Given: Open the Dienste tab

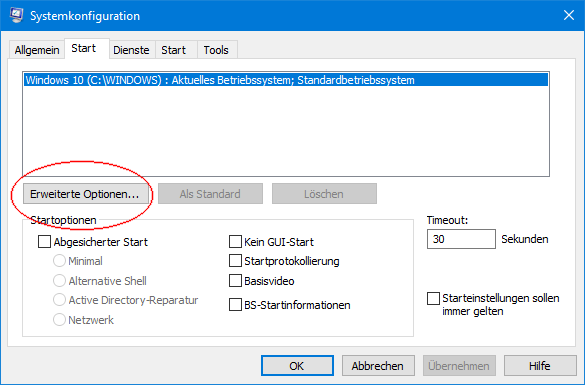Looking at the screenshot, I should pos(131,50).
